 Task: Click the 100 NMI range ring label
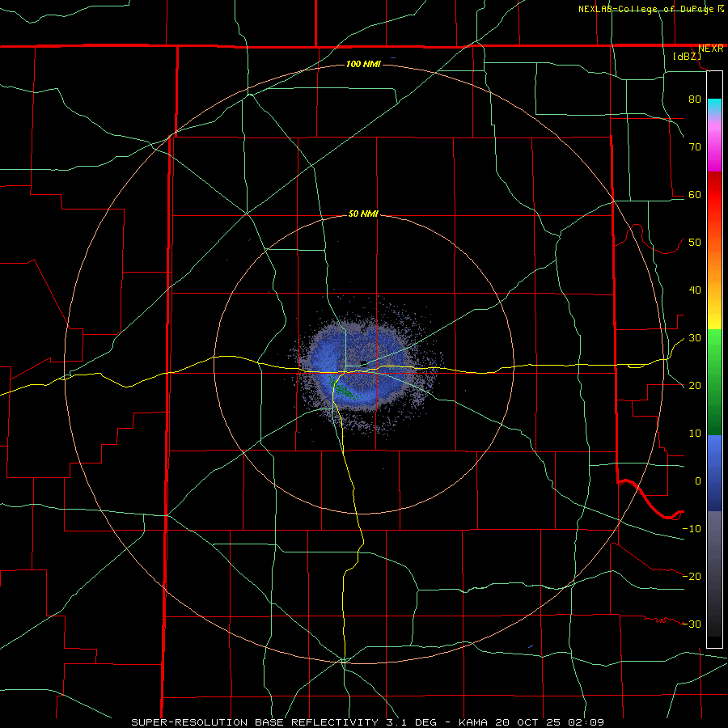[363, 64]
